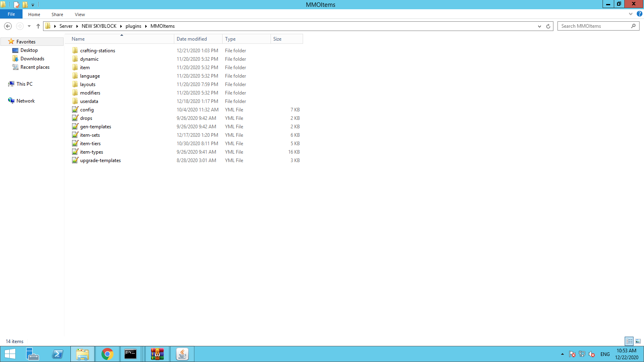This screenshot has width=644, height=362.
Task: Open PowerShell from the taskbar
Action: pos(58,354)
